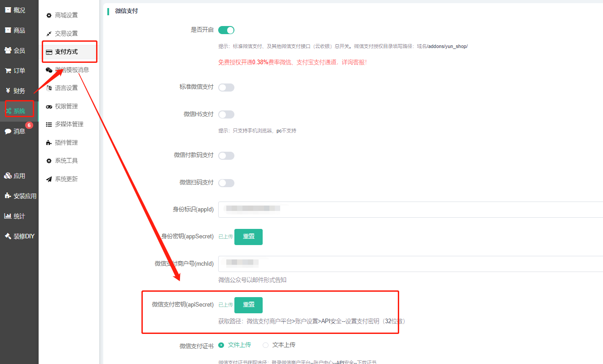Click the 商城设置 gear icon
The image size is (603, 364).
tap(49, 15)
